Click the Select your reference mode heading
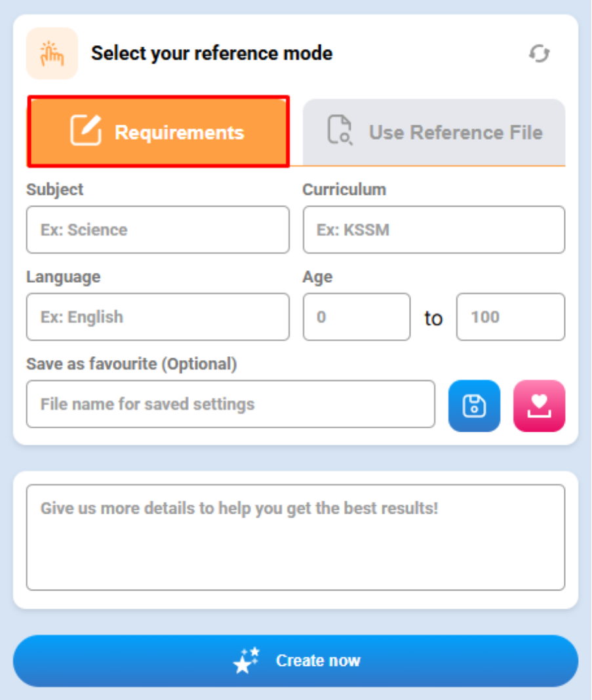The width and height of the screenshot is (592, 700). coord(212,54)
